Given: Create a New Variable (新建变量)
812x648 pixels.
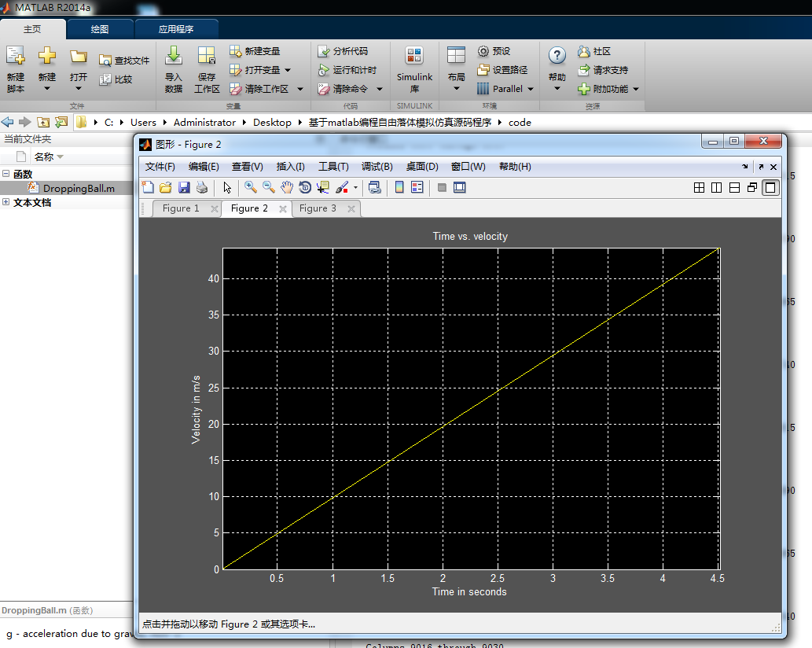Looking at the screenshot, I should (x=255, y=51).
